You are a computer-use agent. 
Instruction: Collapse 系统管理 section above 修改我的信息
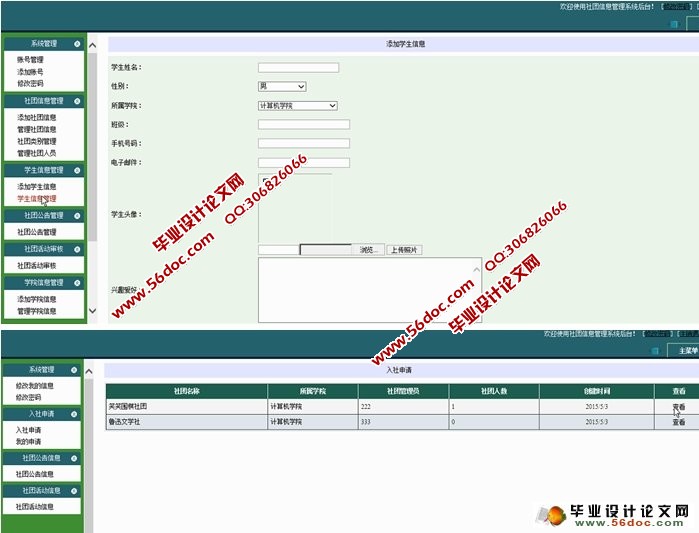74,370
